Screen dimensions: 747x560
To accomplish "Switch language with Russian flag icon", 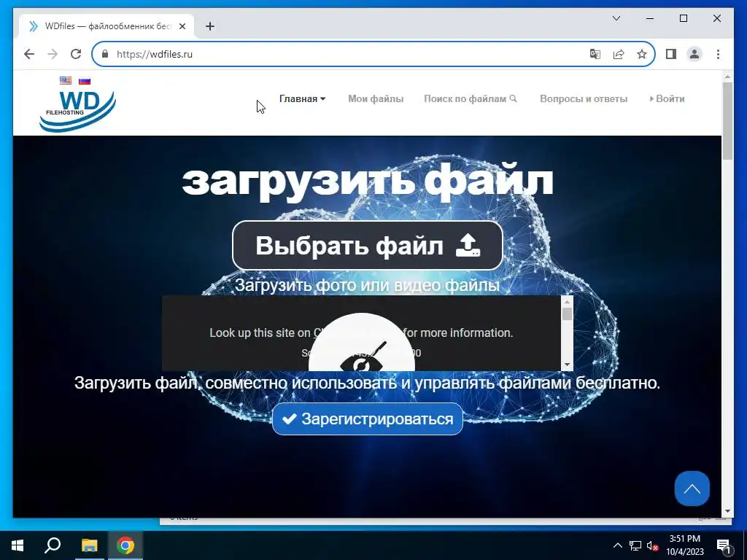I will [85, 80].
